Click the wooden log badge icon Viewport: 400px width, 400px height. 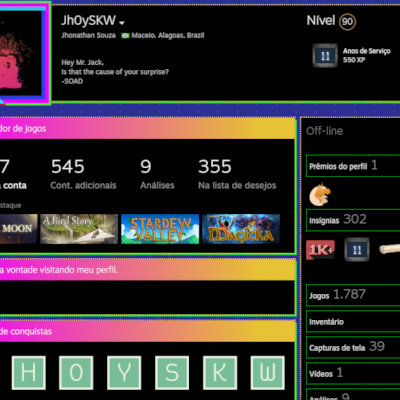click(390, 249)
